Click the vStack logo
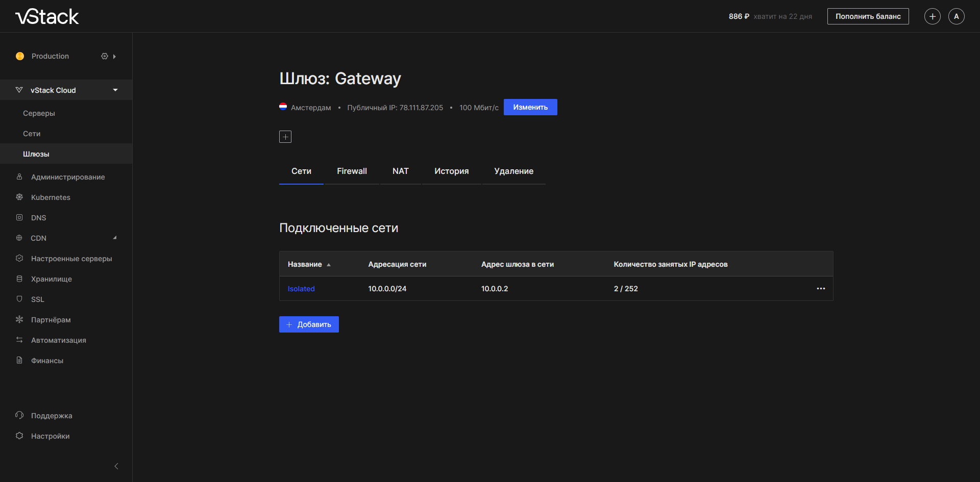 point(47,17)
